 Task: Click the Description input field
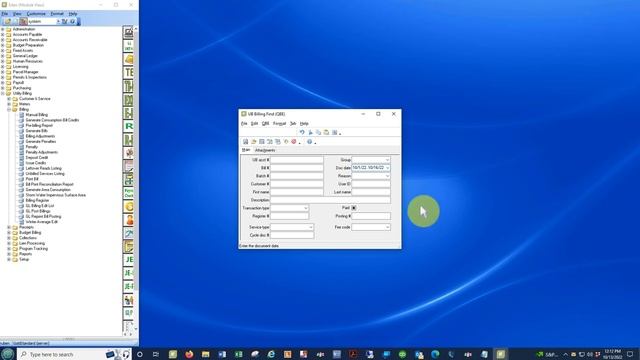[330, 200]
